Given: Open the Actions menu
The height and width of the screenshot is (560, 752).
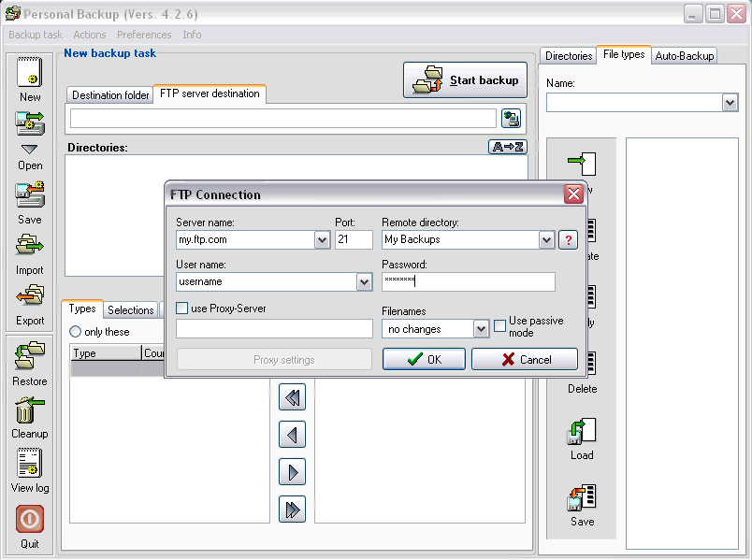Looking at the screenshot, I should tap(90, 35).
